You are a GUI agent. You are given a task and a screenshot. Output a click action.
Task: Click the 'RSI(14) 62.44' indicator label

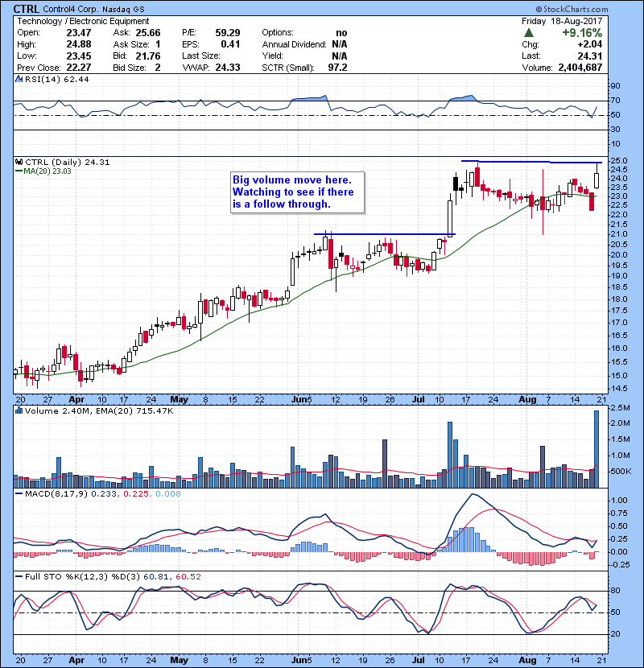click(x=56, y=79)
